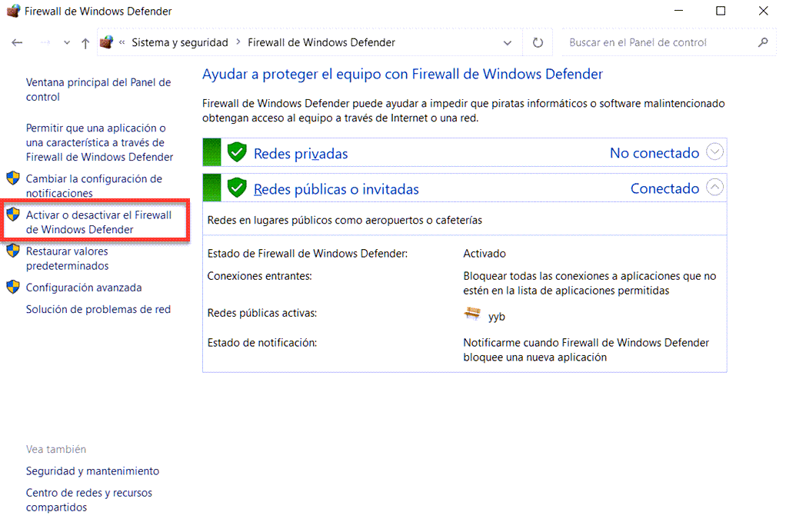
Task: Click the Activado firewall state value
Action: [x=485, y=254]
